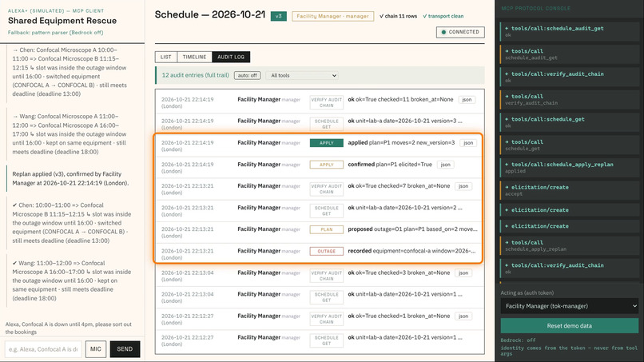Open json for checked=1 verify entry
This screenshot has height=362, width=644.
point(463,316)
